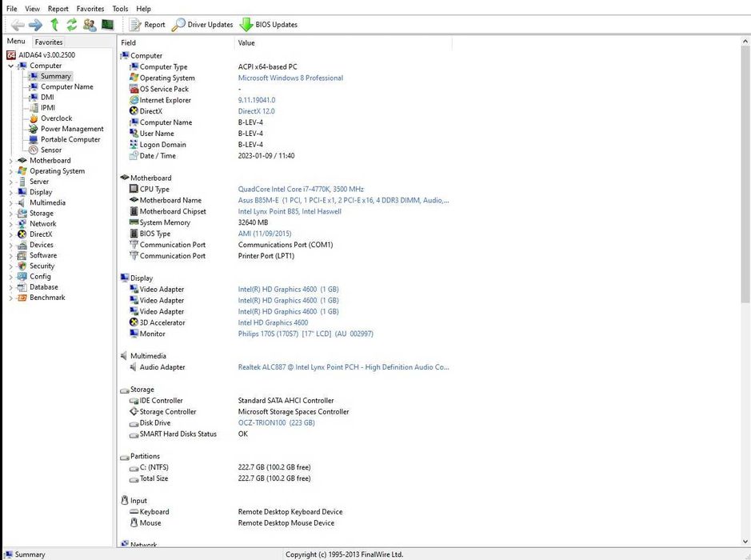Expand the Display tree node

pos(10,192)
